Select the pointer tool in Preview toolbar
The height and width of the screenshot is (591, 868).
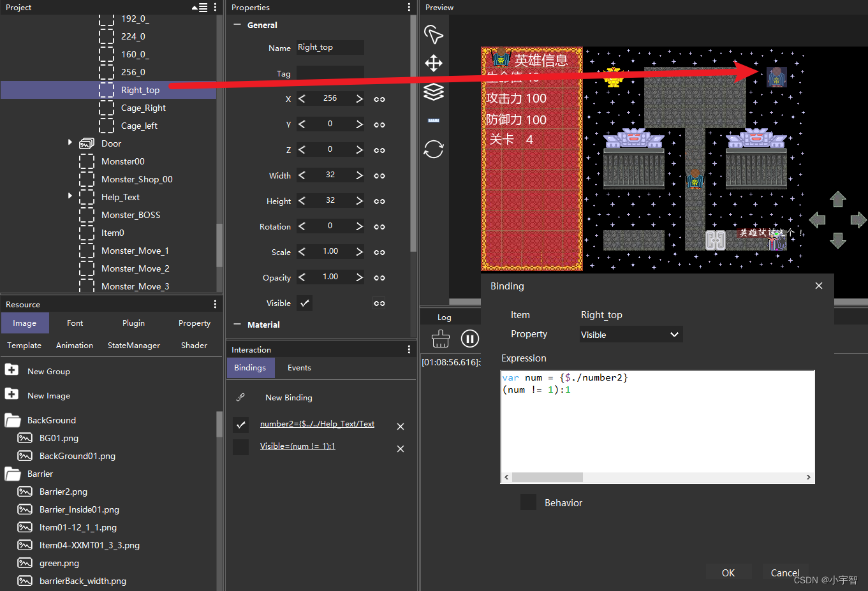click(434, 34)
